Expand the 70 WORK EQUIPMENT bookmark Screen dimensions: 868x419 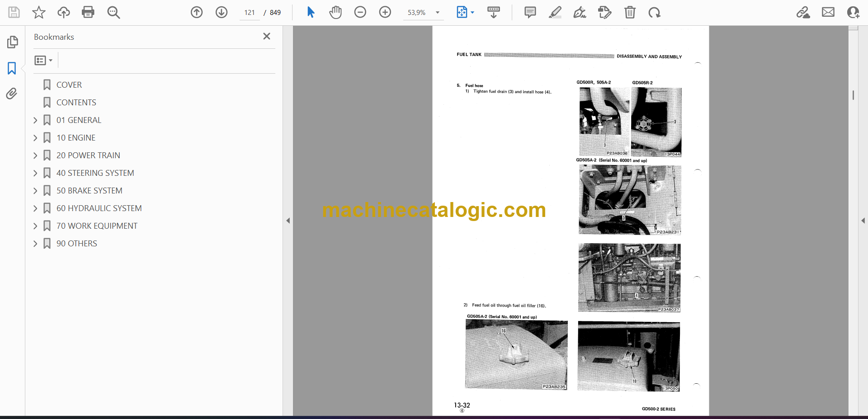[35, 226]
